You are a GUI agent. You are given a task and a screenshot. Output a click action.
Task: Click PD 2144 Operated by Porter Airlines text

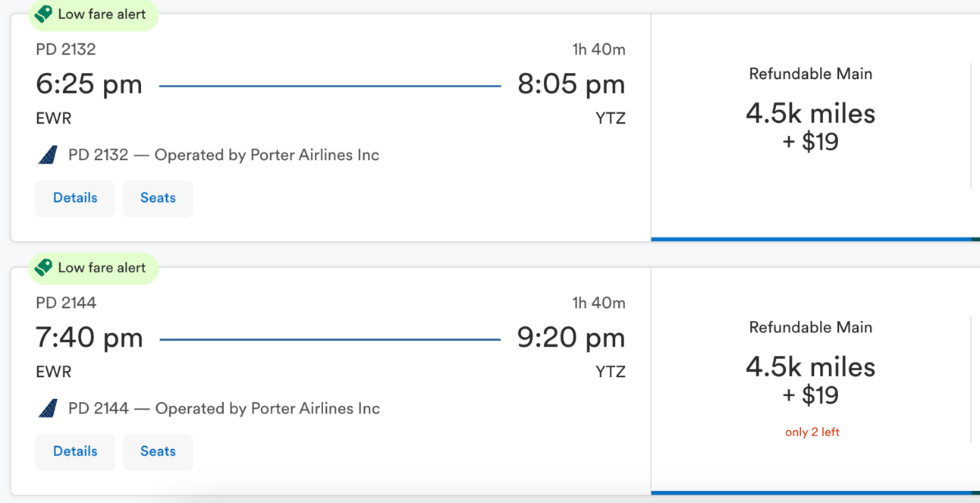(224, 408)
